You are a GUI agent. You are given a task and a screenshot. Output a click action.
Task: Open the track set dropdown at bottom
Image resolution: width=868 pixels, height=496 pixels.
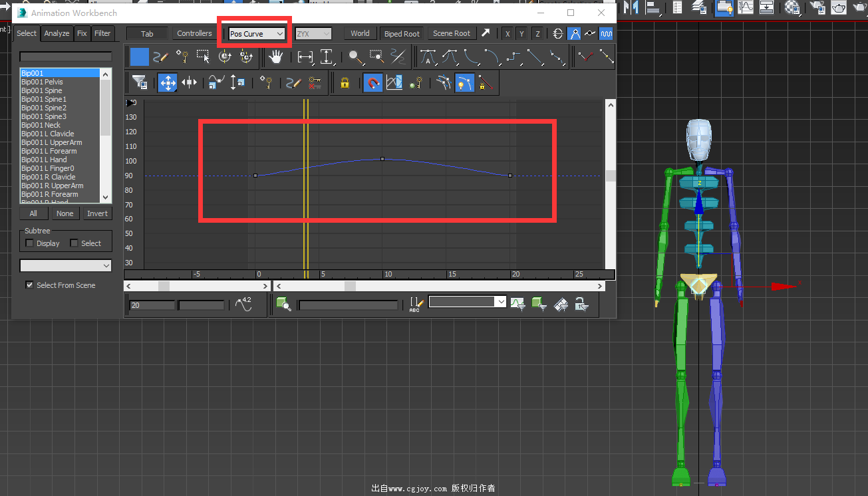[468, 302]
